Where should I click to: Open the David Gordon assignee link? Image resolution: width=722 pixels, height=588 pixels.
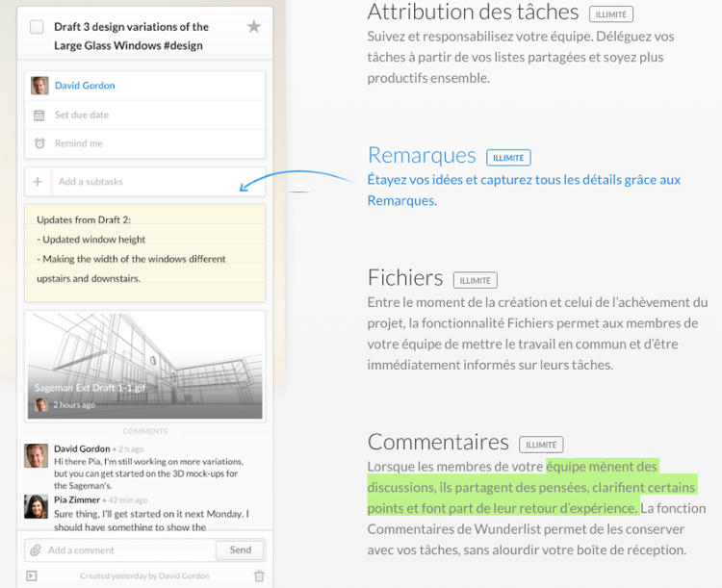click(x=85, y=86)
